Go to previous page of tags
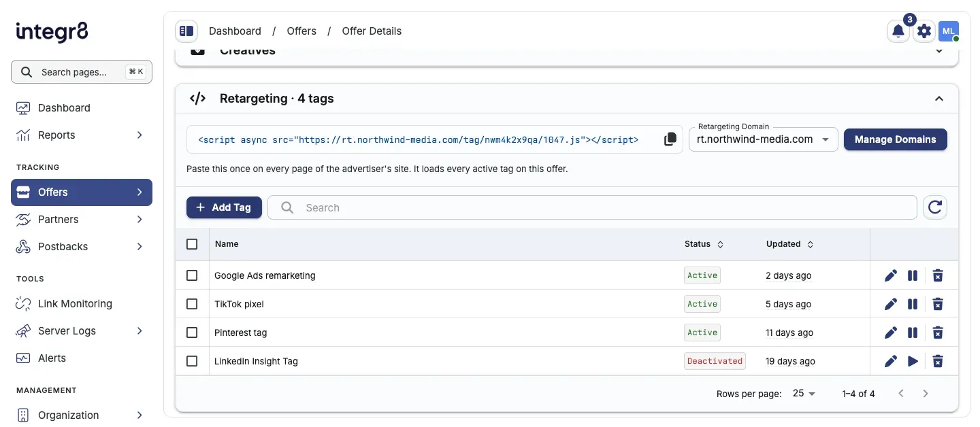The width and height of the screenshot is (980, 427). (901, 393)
